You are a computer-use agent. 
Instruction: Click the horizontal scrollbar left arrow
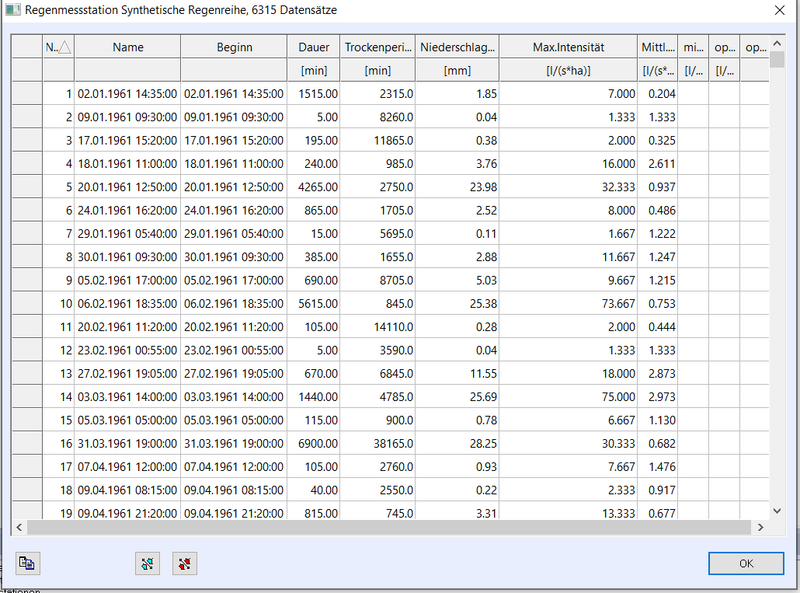click(x=19, y=527)
